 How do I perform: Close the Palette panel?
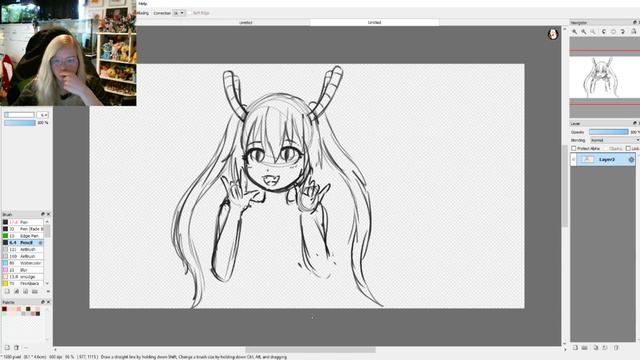pos(48,302)
